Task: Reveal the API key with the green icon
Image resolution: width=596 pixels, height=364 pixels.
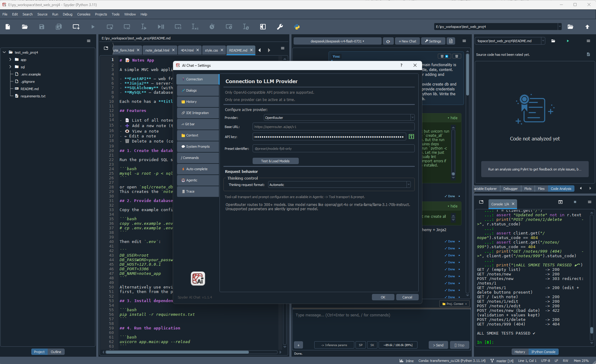Action: coord(411,136)
